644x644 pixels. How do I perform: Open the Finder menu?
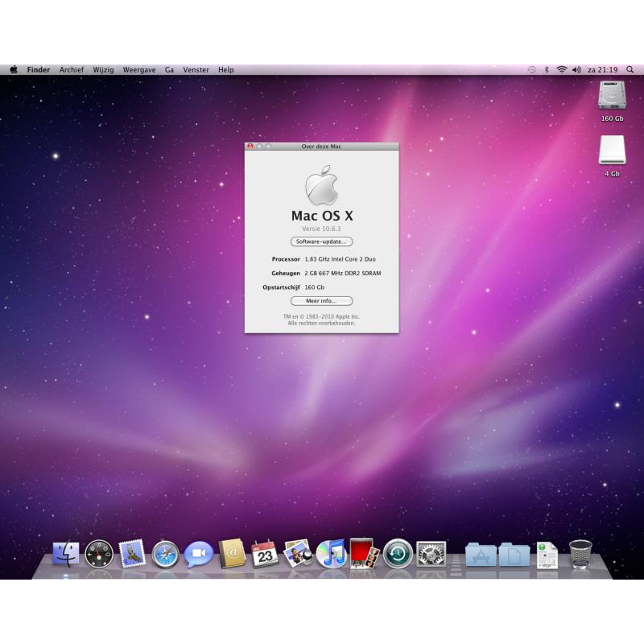pos(39,70)
